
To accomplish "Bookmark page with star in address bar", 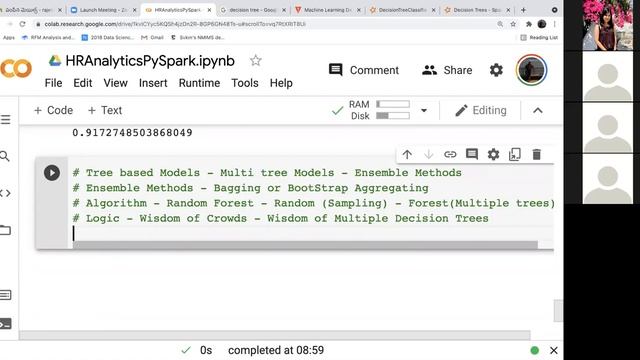I will (513, 24).
